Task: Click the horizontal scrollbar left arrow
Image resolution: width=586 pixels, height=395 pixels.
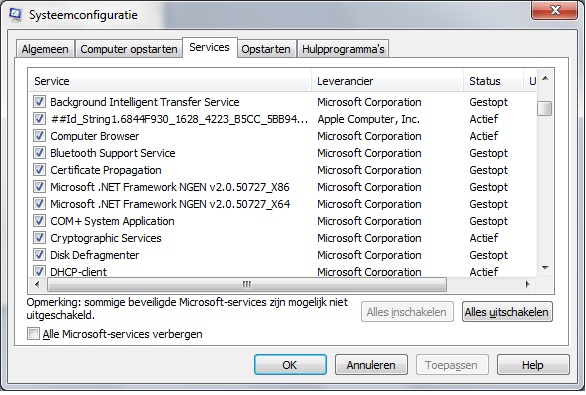Action: tap(37, 284)
